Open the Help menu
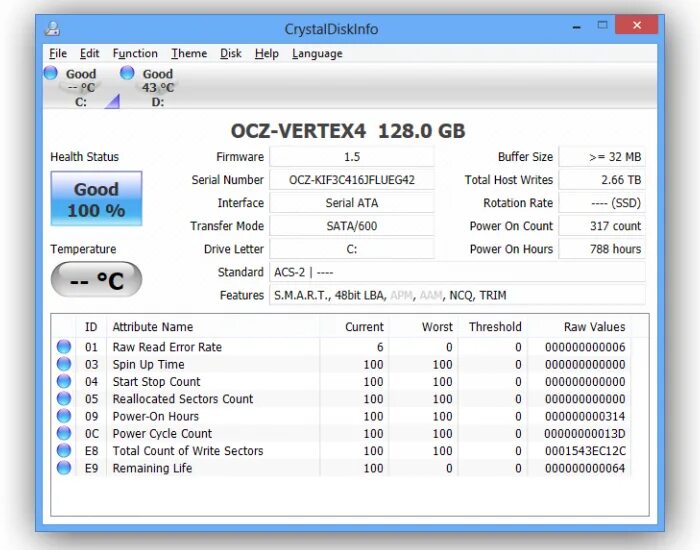This screenshot has width=700, height=550. (x=267, y=54)
